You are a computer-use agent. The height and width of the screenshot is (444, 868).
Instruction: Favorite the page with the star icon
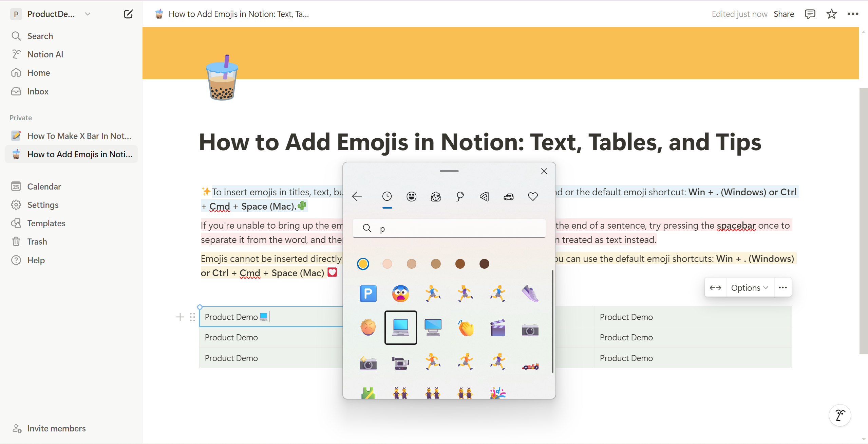pyautogui.click(x=831, y=14)
